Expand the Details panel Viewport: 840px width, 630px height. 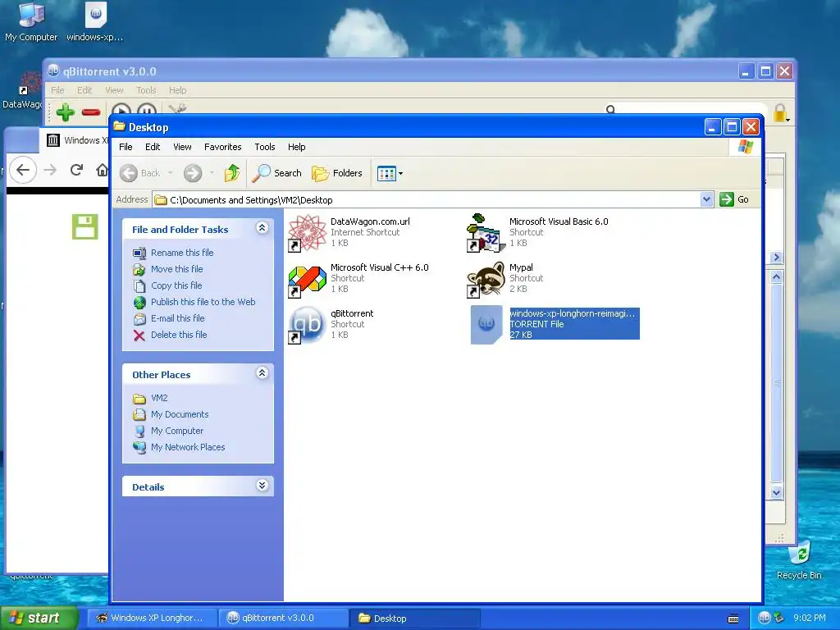tap(262, 486)
